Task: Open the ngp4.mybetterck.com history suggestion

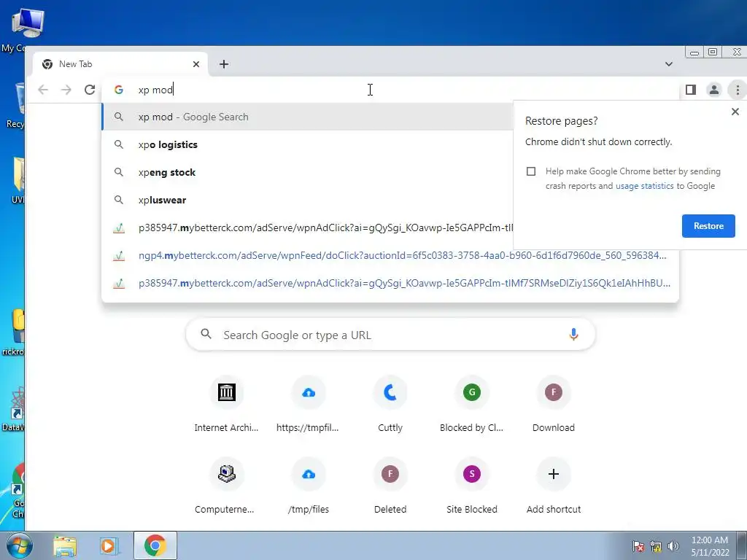Action: point(390,255)
